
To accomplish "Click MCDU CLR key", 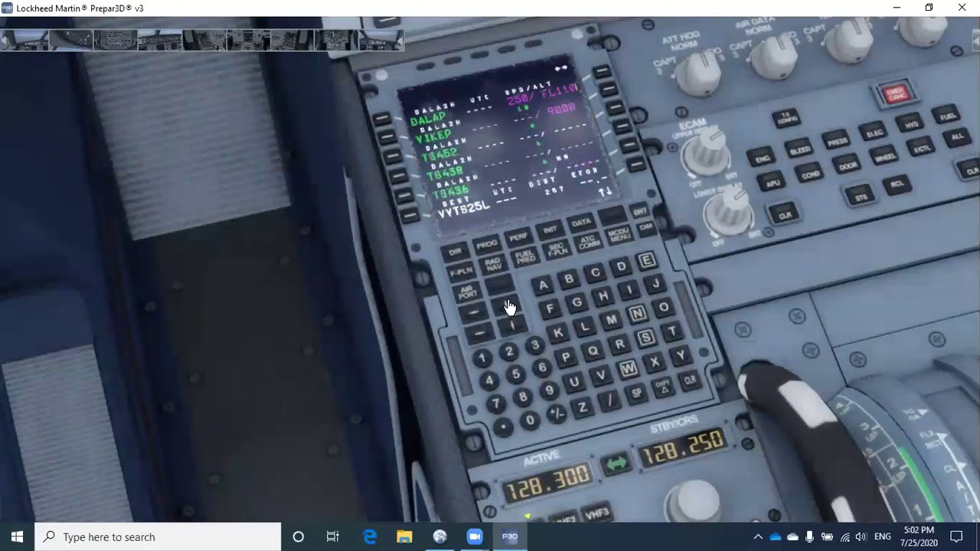I will 690,380.
